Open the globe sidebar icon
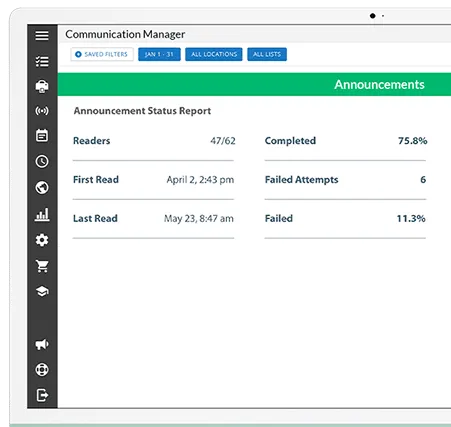Screen dimensions: 451x427 42,187
